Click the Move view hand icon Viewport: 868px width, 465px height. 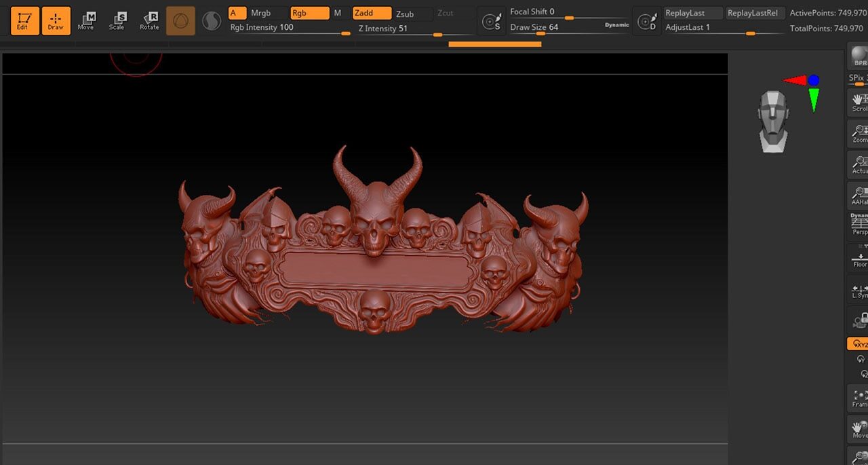coord(858,428)
